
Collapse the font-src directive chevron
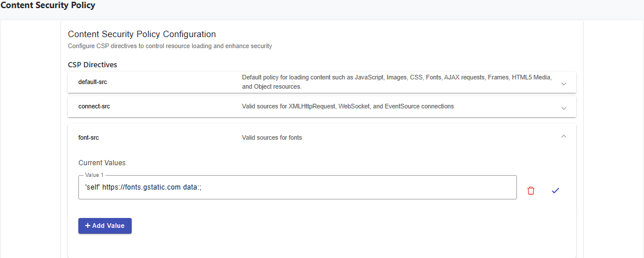[x=563, y=137]
